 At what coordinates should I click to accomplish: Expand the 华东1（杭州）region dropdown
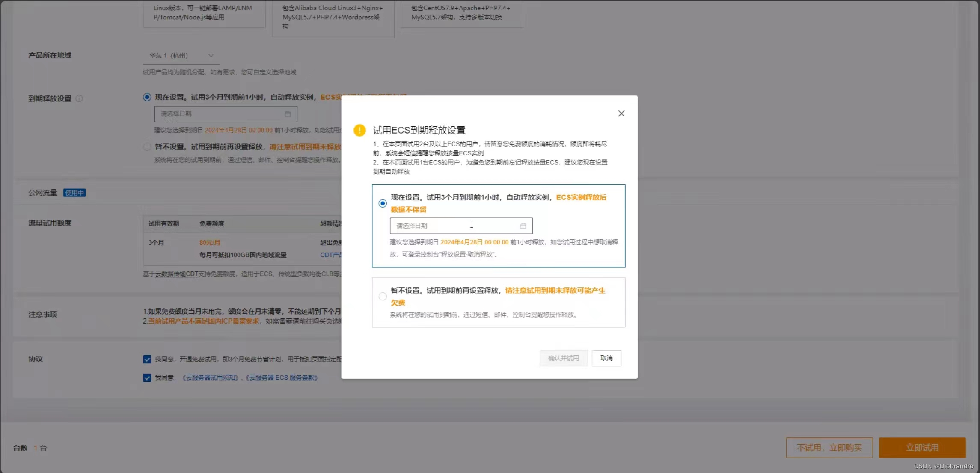[x=181, y=56]
